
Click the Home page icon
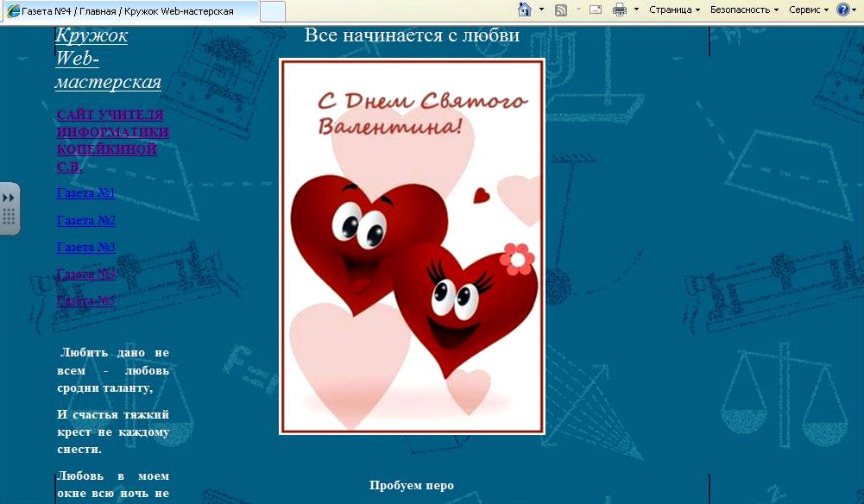point(524,9)
